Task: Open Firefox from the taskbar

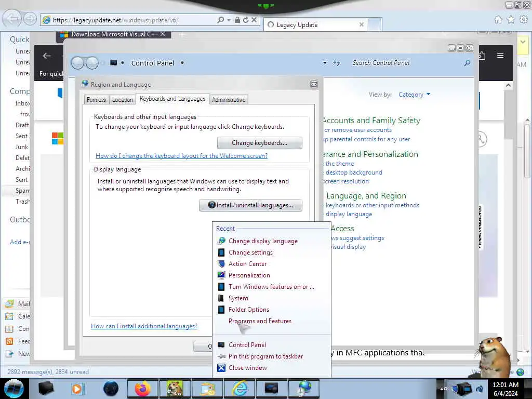Action: tap(142, 389)
